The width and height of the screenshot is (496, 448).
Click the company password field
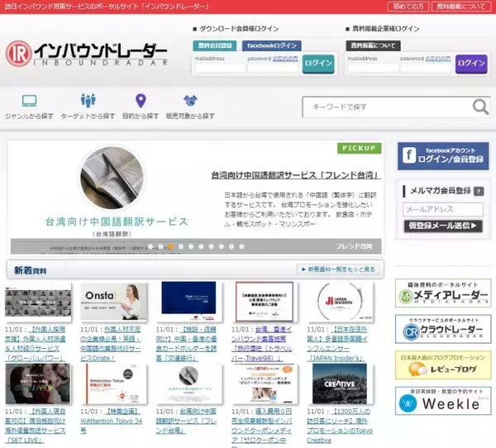pos(426,68)
